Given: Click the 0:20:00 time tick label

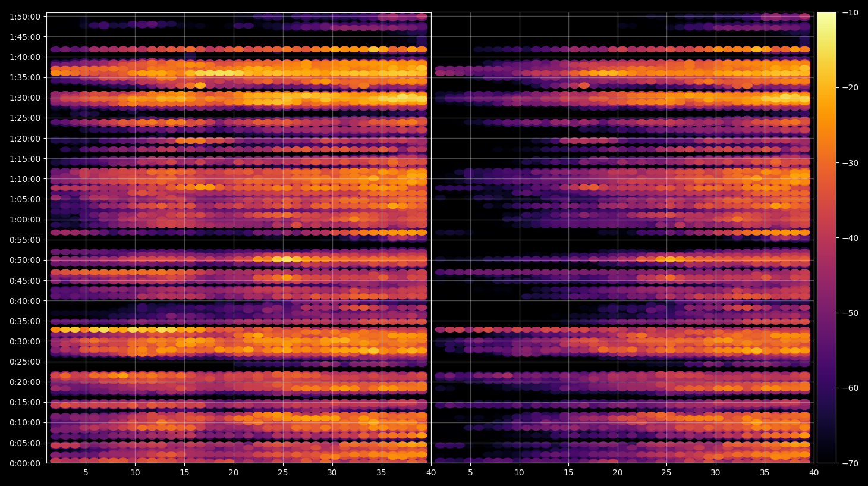Looking at the screenshot, I should pos(25,382).
